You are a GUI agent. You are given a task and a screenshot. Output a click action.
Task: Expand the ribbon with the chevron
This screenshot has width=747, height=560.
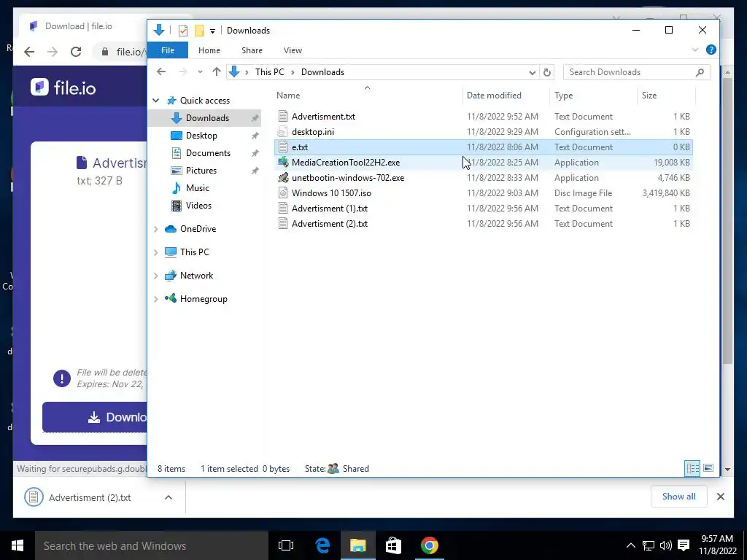pos(695,50)
